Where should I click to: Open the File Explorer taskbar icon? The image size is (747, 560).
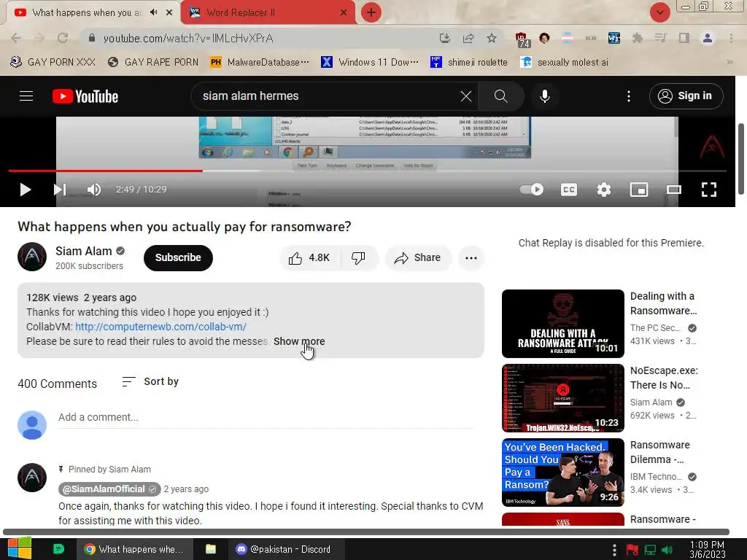tap(211, 549)
